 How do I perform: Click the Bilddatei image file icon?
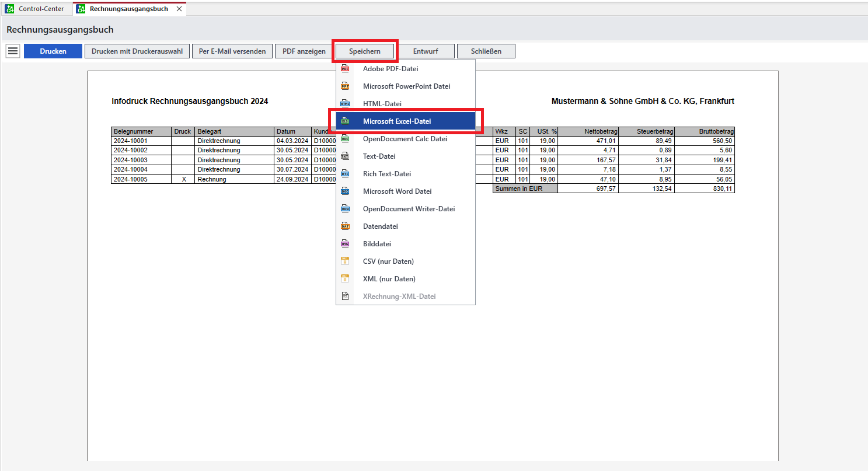pyautogui.click(x=345, y=244)
